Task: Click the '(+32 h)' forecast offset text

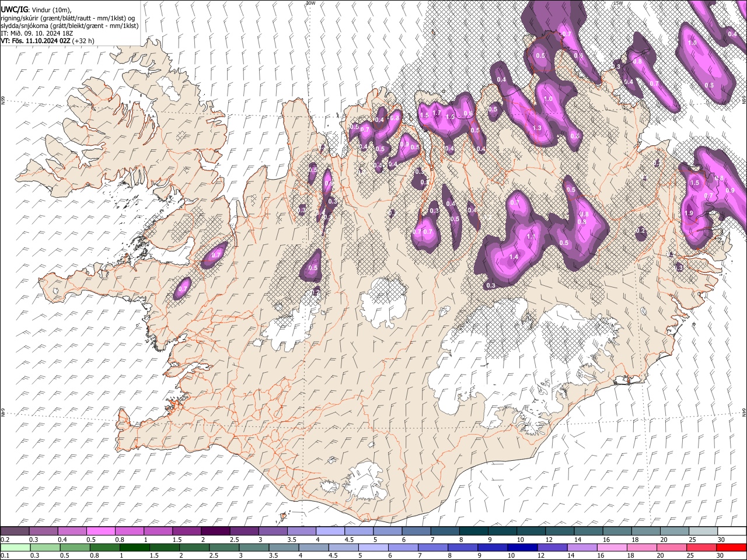Action: (x=83, y=41)
